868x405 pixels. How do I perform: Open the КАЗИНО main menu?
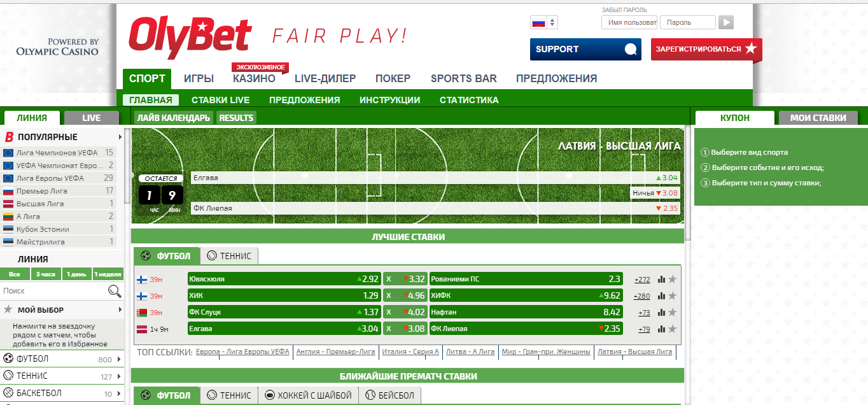(x=254, y=79)
